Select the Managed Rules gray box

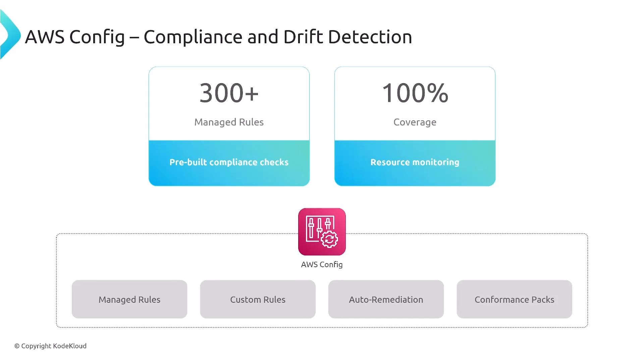coord(129,299)
